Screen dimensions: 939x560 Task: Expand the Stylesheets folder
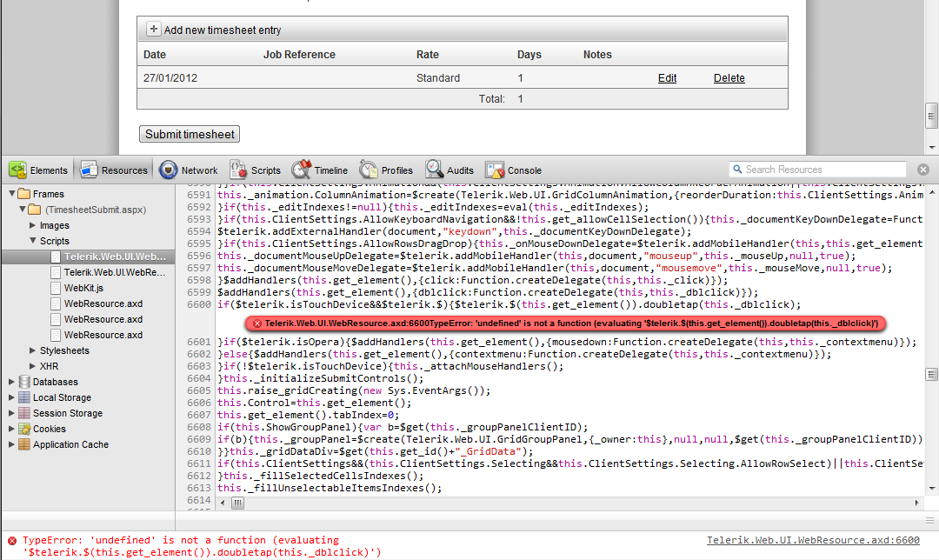[x=33, y=350]
